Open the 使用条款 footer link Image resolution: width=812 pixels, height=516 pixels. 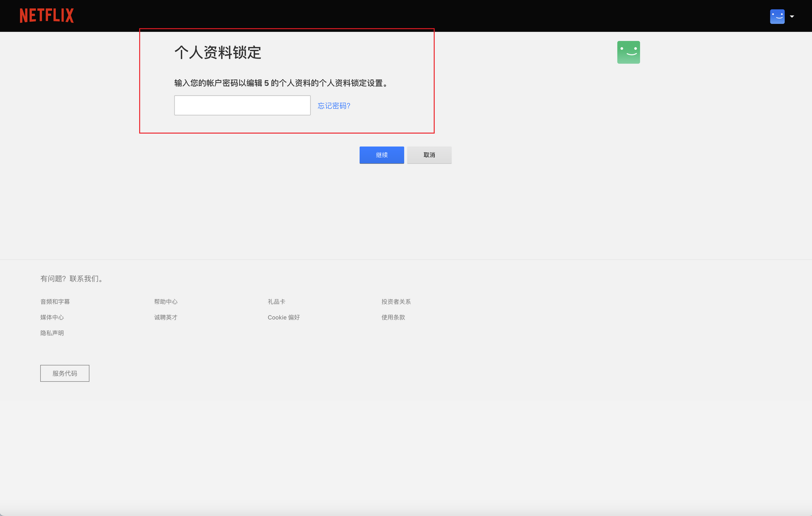pyautogui.click(x=393, y=317)
